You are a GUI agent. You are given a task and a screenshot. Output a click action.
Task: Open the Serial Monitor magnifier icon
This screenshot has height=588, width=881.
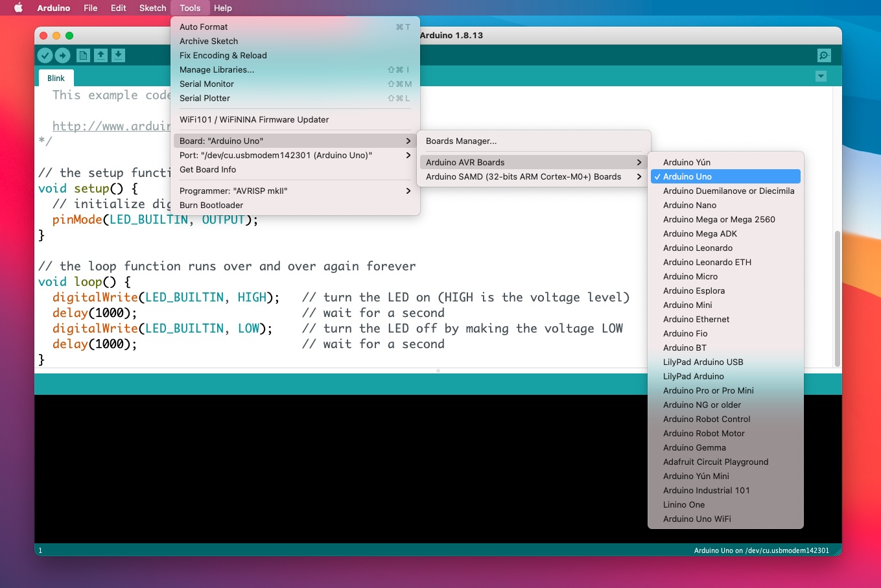[823, 56]
